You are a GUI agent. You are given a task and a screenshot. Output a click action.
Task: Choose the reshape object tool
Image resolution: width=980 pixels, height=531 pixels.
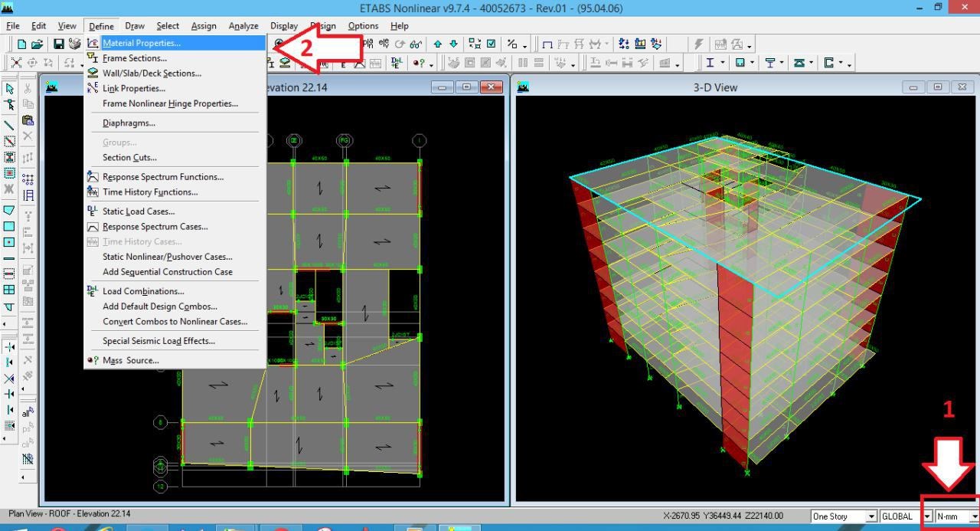coord(10,105)
